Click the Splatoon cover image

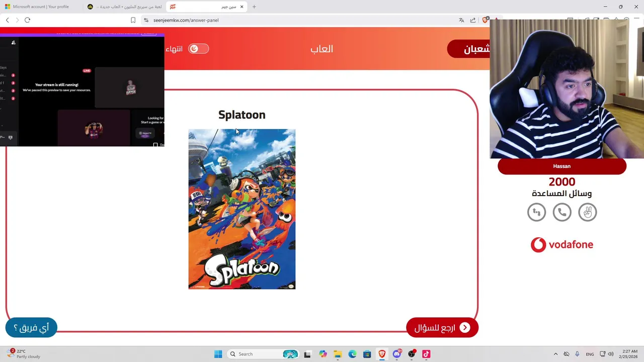pos(242,209)
